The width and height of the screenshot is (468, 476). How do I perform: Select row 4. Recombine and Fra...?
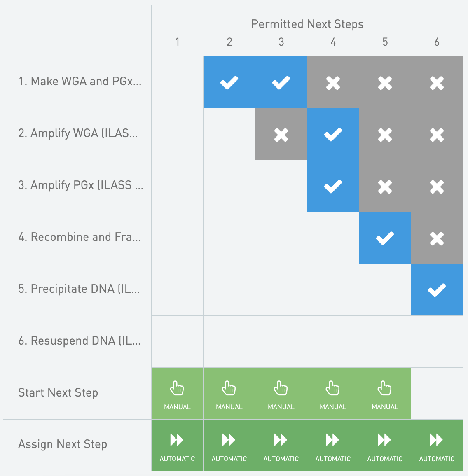pos(80,237)
